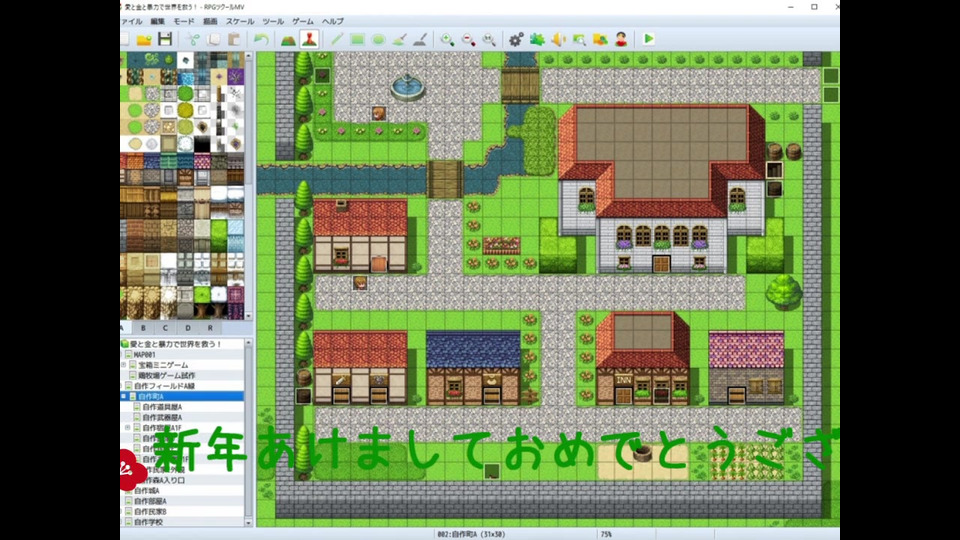Click the large mansion's front door
Image resolution: width=960 pixels, height=540 pixels.
pos(661,264)
